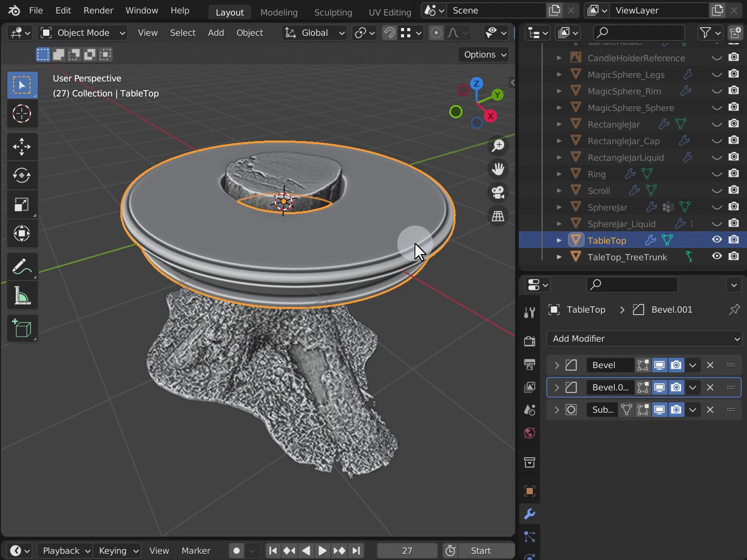Toggle render visibility for Bevel modifier

[676, 365]
